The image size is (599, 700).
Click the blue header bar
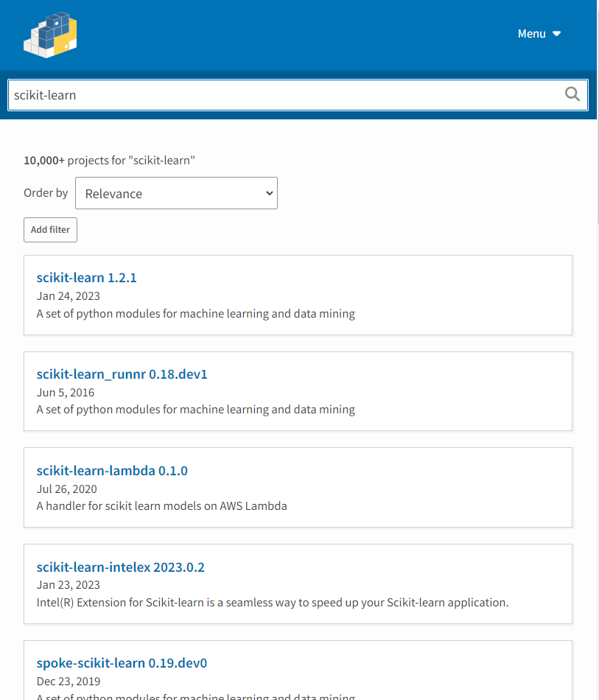[x=295, y=34]
